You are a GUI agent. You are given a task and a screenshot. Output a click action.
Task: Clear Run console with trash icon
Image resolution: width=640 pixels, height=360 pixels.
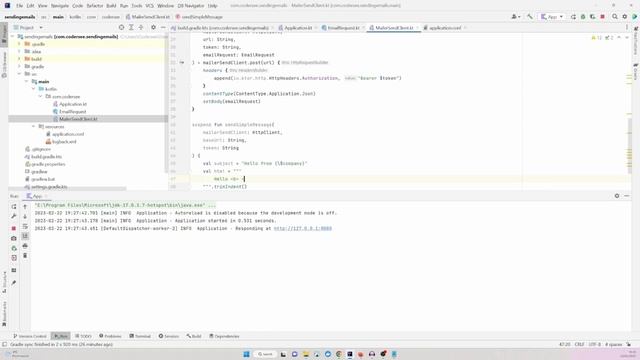(x=25, y=256)
